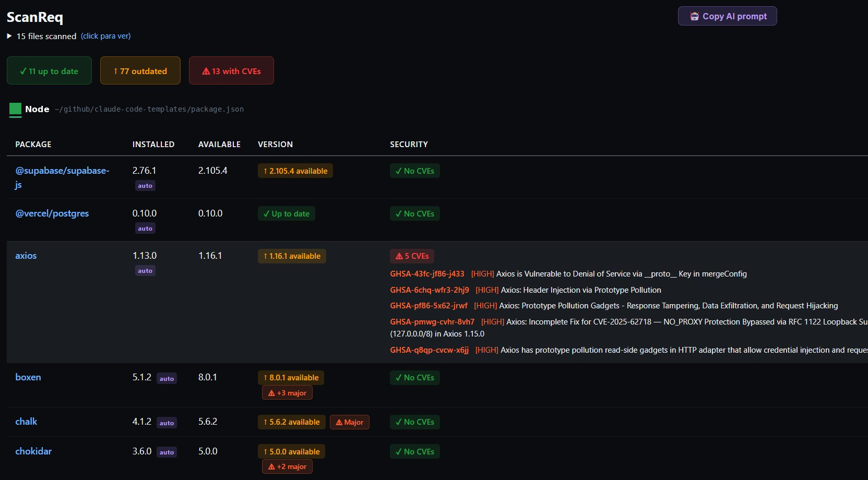
Task: Filter by 77 outdated packages
Action: pyautogui.click(x=140, y=71)
